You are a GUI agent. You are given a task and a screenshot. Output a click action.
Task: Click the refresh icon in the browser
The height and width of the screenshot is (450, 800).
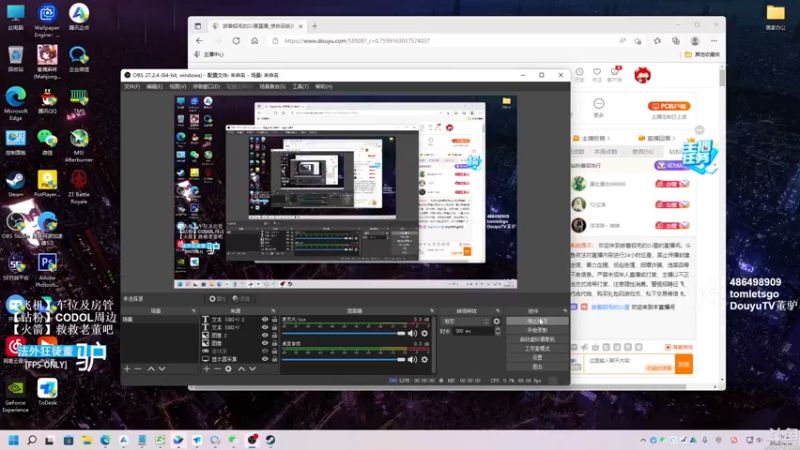pos(236,41)
